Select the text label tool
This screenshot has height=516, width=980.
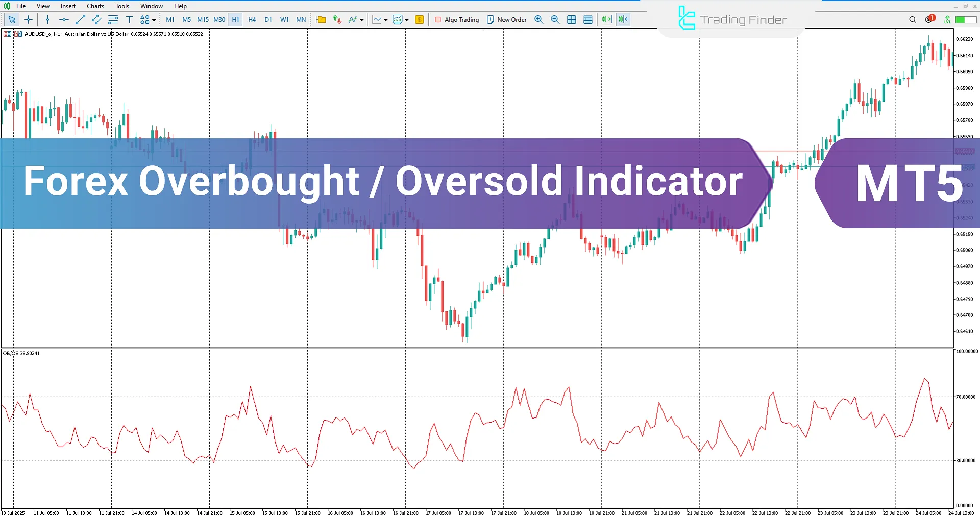(x=129, y=20)
